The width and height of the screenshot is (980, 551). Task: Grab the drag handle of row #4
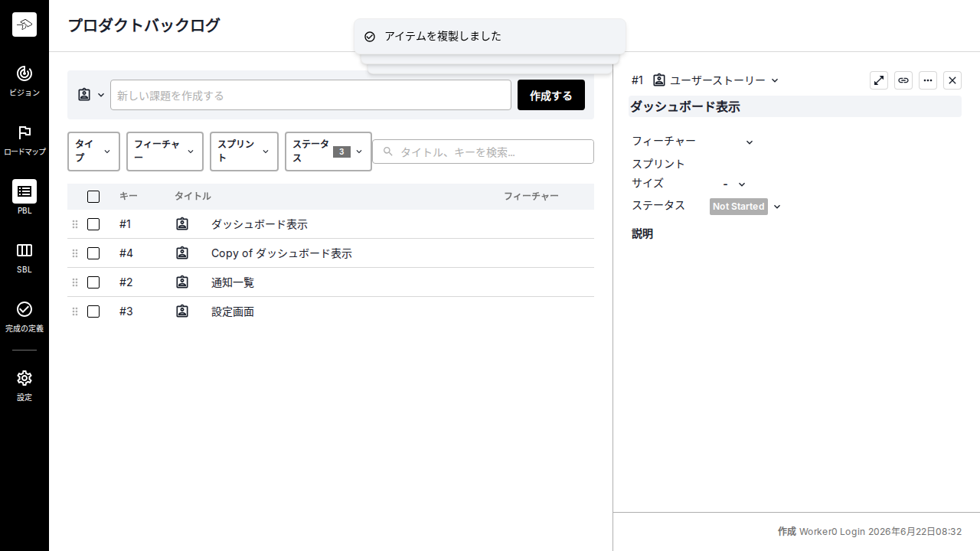[x=75, y=253]
